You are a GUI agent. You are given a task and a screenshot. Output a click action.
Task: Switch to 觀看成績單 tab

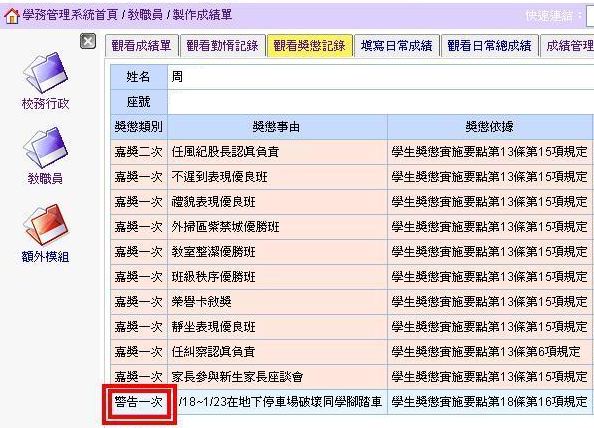pos(141,46)
